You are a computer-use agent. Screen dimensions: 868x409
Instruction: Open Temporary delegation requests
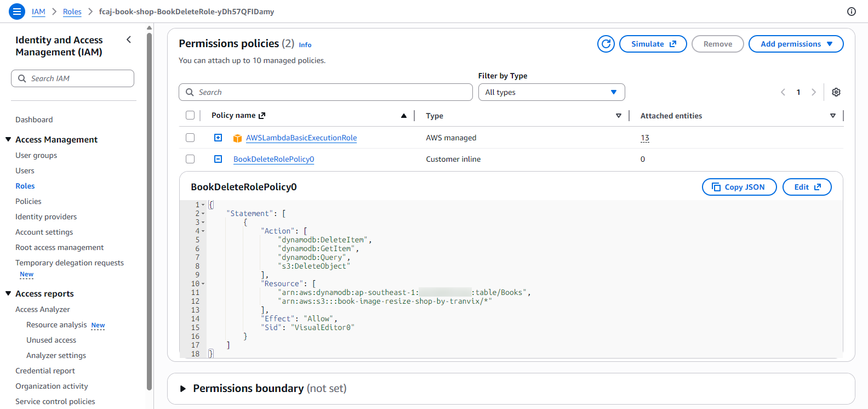pyautogui.click(x=70, y=263)
